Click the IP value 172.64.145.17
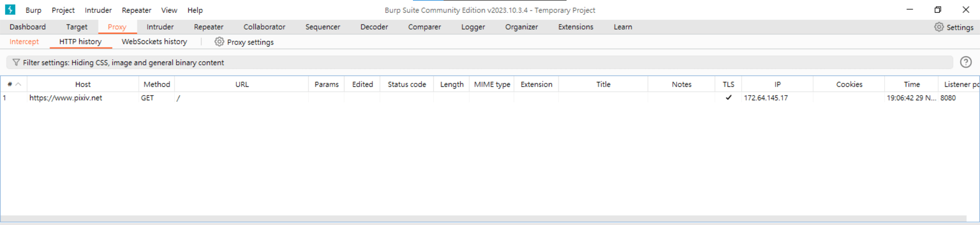Viewport: 980px width, 226px height. click(766, 98)
